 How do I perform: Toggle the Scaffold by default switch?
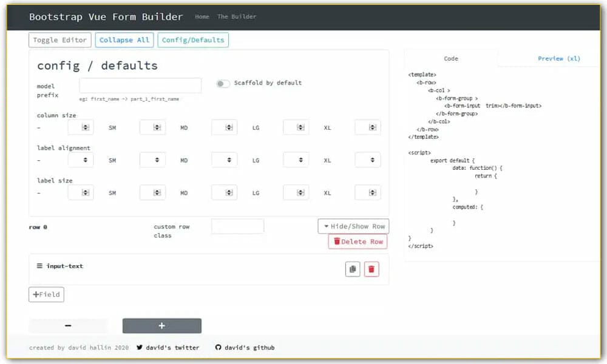223,83
